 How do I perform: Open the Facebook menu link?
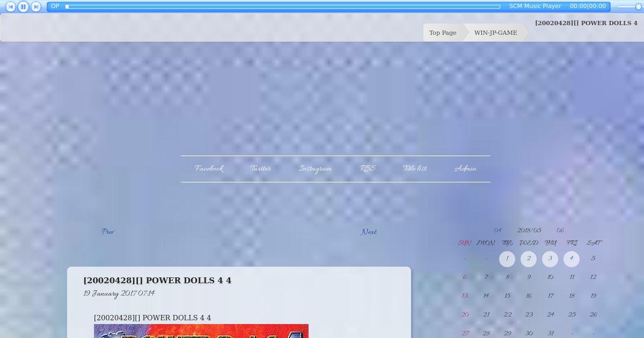(x=209, y=168)
